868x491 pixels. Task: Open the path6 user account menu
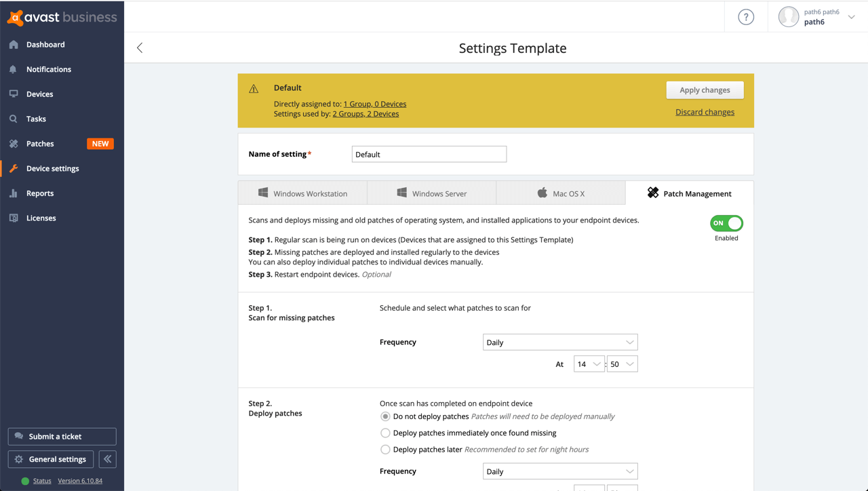817,17
